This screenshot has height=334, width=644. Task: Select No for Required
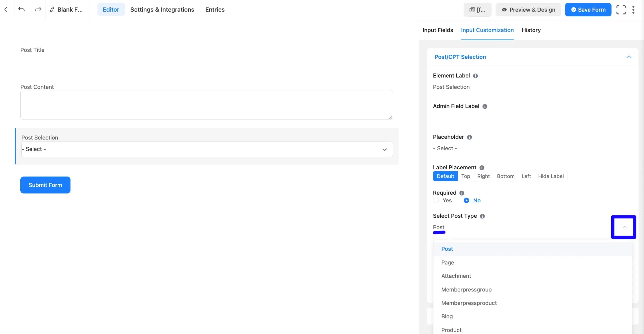[466, 200]
